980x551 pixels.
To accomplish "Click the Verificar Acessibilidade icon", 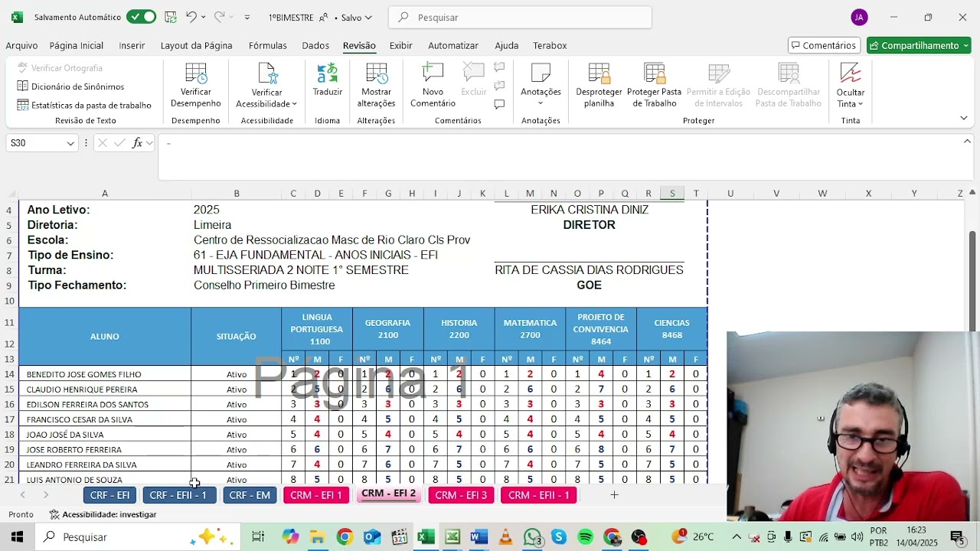I will point(266,74).
